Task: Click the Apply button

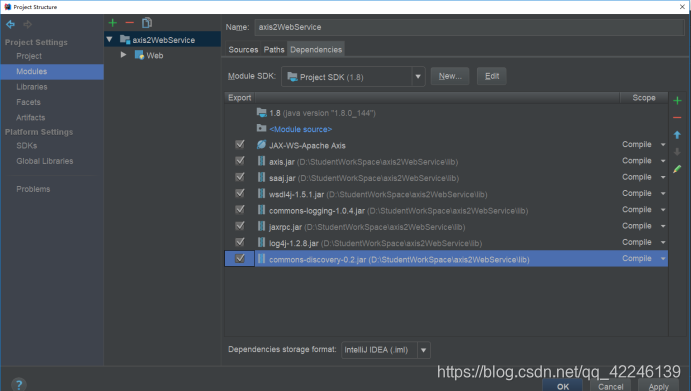Action: tap(659, 386)
